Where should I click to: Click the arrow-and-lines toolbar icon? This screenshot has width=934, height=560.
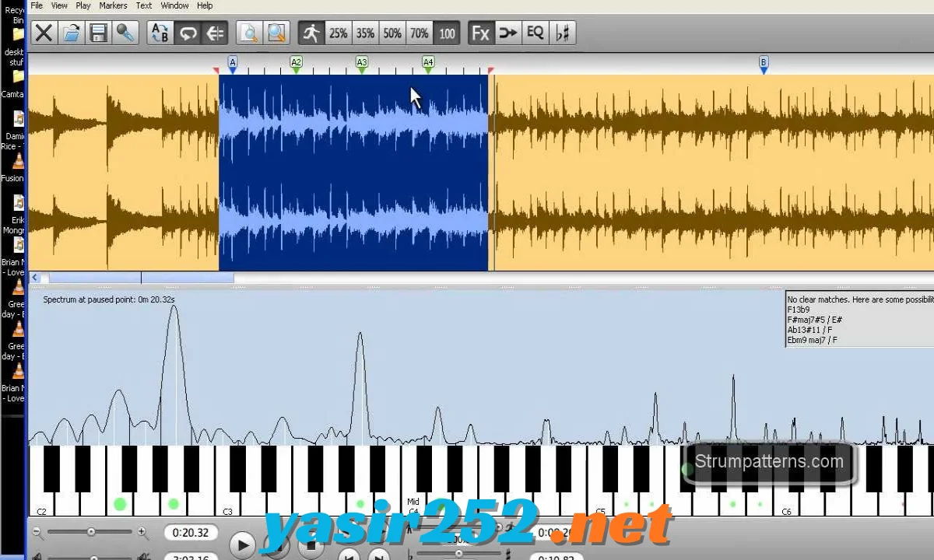[214, 33]
